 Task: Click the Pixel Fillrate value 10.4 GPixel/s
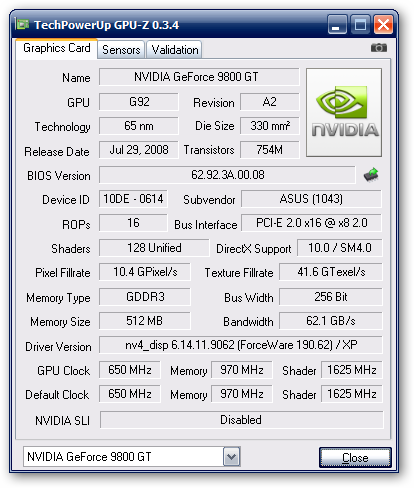(145, 272)
